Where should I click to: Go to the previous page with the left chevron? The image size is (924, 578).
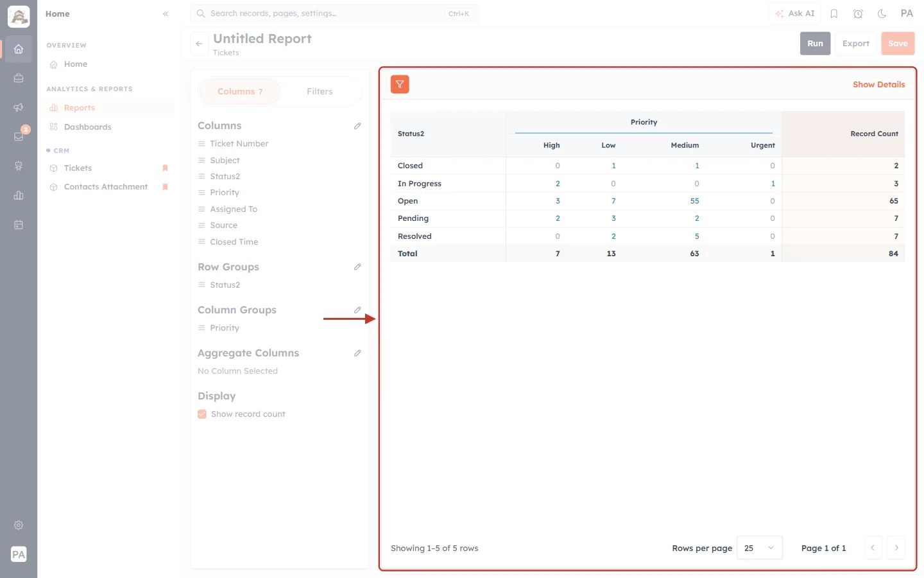click(873, 548)
